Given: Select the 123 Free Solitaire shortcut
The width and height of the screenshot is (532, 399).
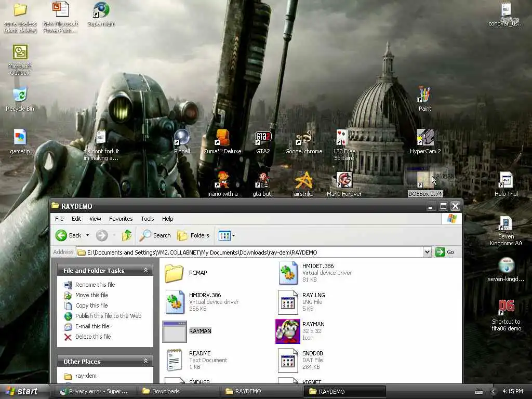Looking at the screenshot, I should point(344,145).
